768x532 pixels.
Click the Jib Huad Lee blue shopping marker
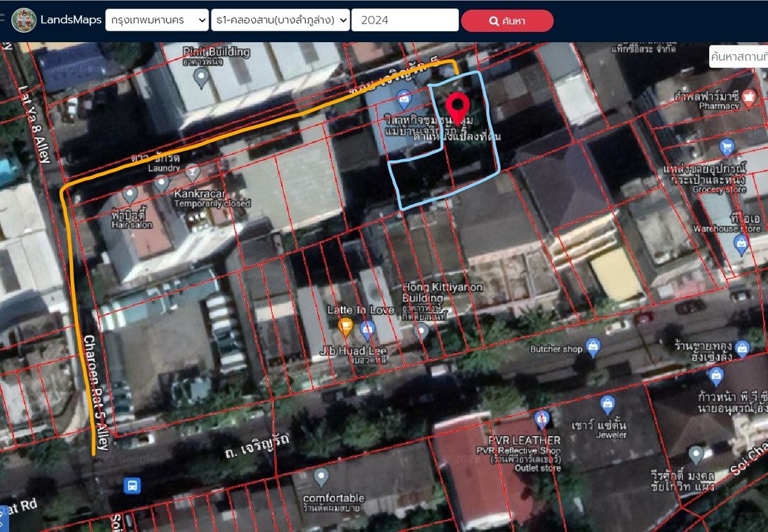coord(367,330)
